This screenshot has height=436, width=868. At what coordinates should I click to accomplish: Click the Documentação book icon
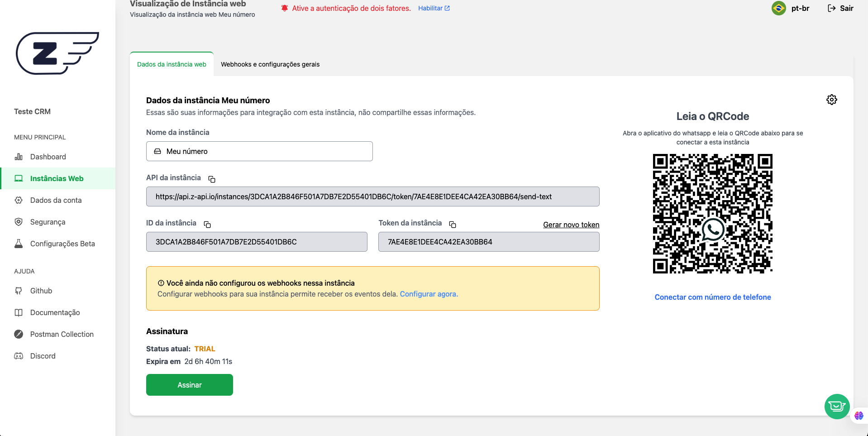click(19, 312)
